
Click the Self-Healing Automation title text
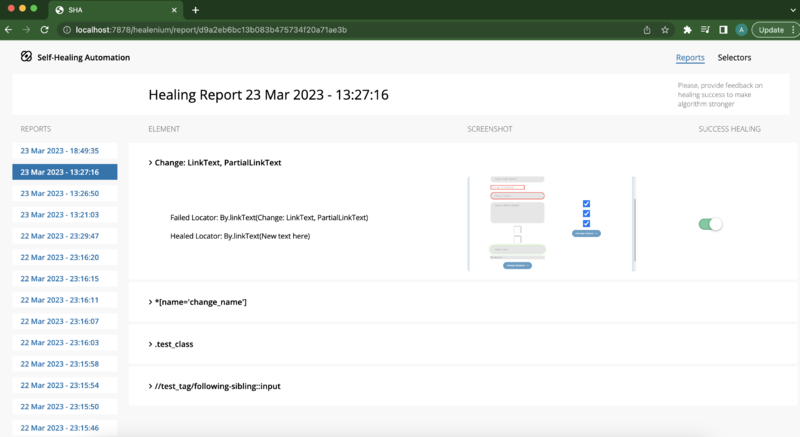point(84,58)
